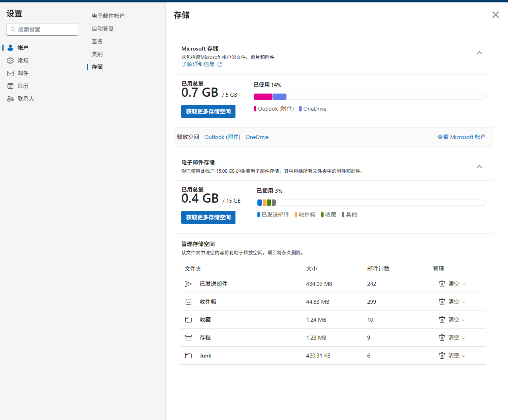Click trash icon in 存档 row
The width and height of the screenshot is (508, 420).
(x=442, y=338)
